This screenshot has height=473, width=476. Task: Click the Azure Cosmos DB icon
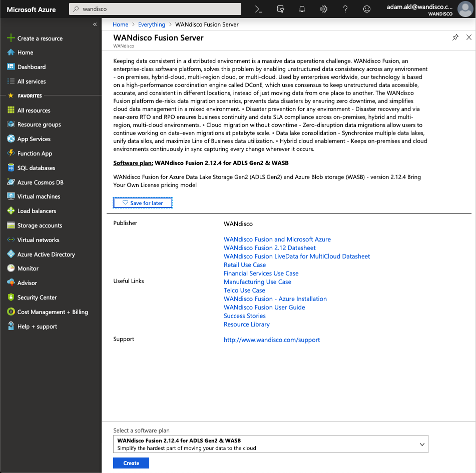11,182
